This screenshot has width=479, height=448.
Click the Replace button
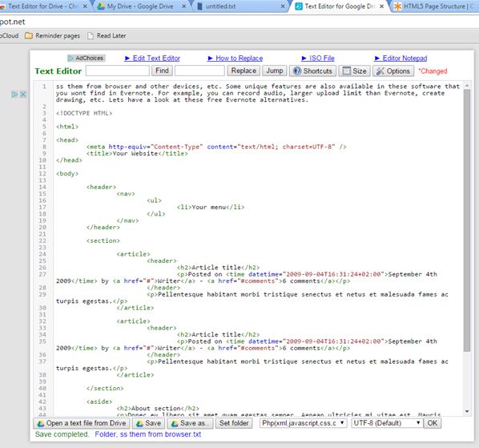pyautogui.click(x=244, y=71)
